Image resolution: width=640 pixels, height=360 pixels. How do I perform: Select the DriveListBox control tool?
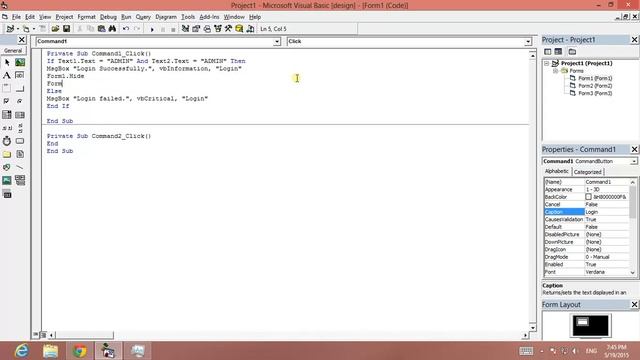click(x=20, y=141)
